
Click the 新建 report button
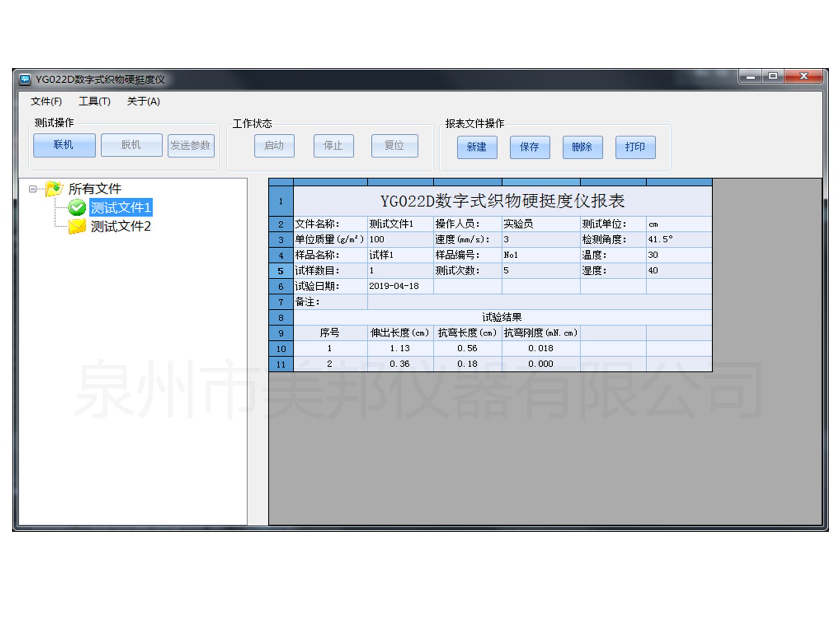477,147
